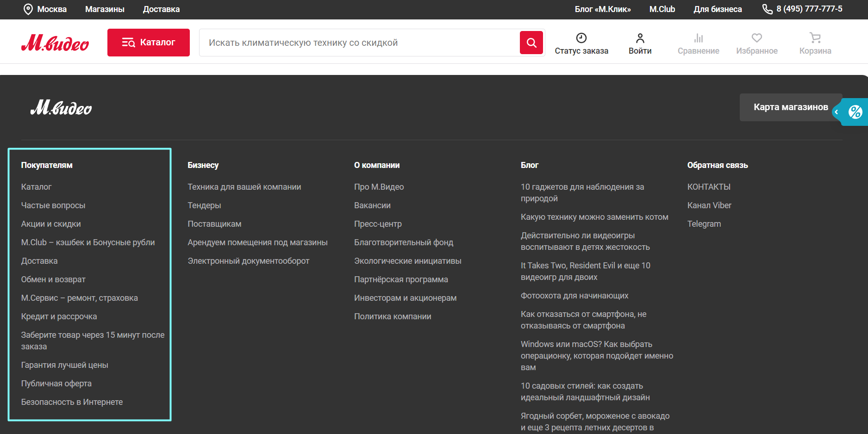The height and width of the screenshot is (434, 868).
Task: Open the Благотворительный фонд link
Action: (404, 242)
